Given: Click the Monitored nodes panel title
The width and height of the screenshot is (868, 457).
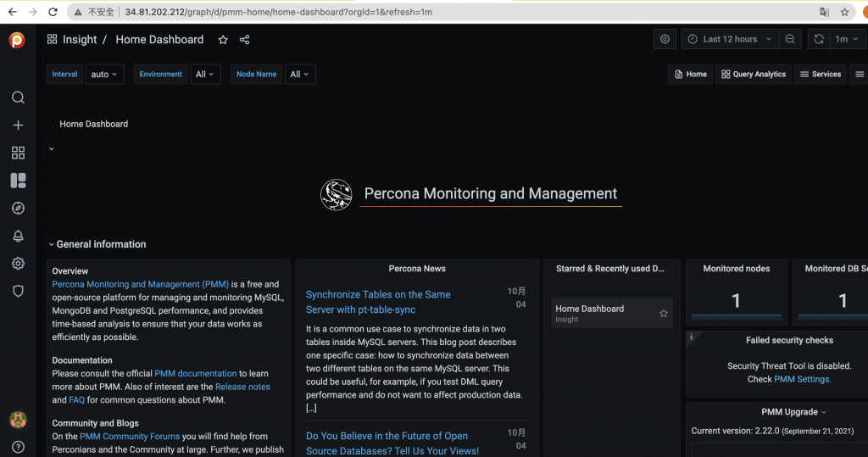Looking at the screenshot, I should 737,269.
